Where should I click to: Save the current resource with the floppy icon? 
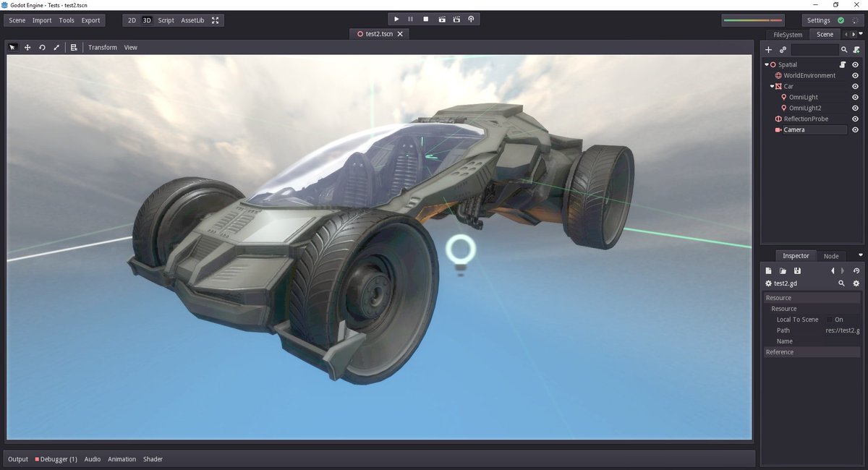click(x=797, y=270)
